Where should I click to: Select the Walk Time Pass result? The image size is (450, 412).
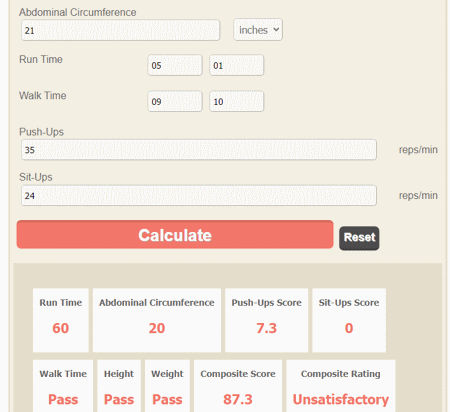click(63, 399)
